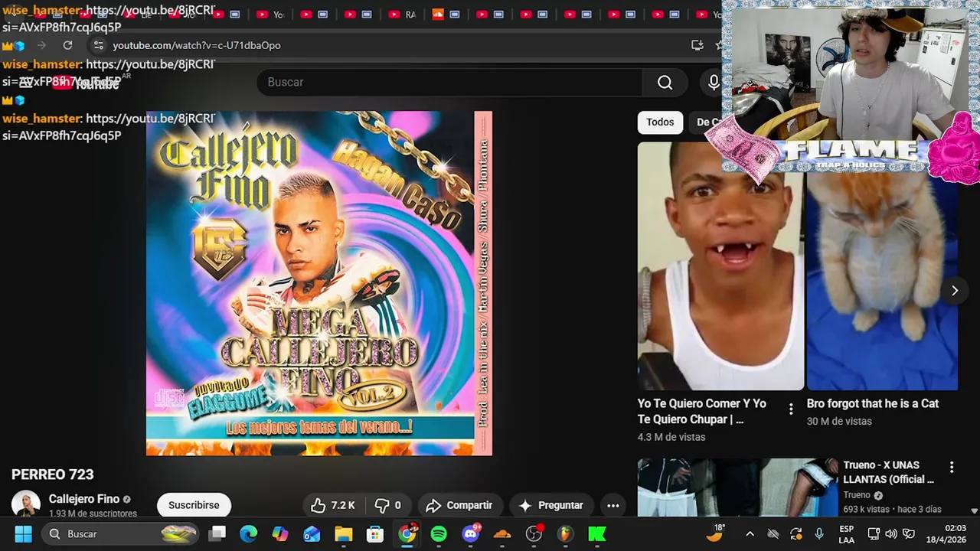Open Copilot from the taskbar
The width and height of the screenshot is (980, 551).
click(280, 534)
